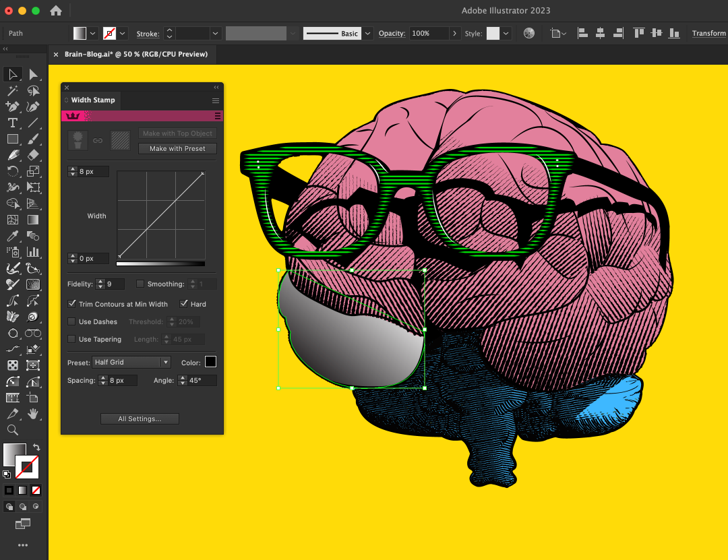The height and width of the screenshot is (560, 728).
Task: Set color mode to Gradient
Action: pos(22,491)
